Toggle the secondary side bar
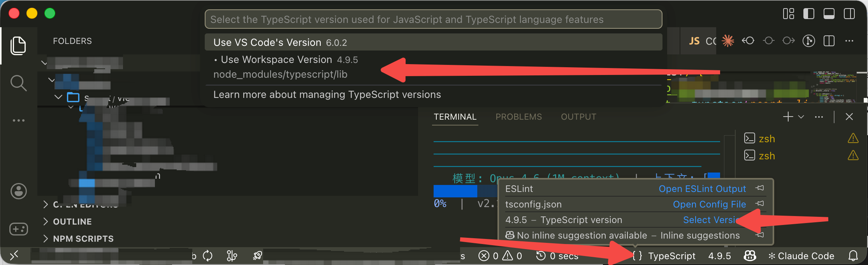Viewport: 868px width, 265px height. [x=849, y=14]
